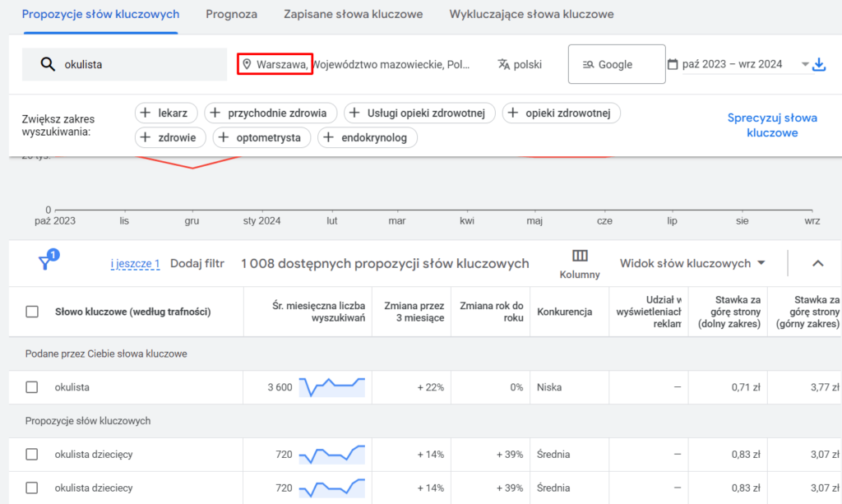Check the okulista keyword row checkbox
Screen dimensions: 842x504
(32, 387)
